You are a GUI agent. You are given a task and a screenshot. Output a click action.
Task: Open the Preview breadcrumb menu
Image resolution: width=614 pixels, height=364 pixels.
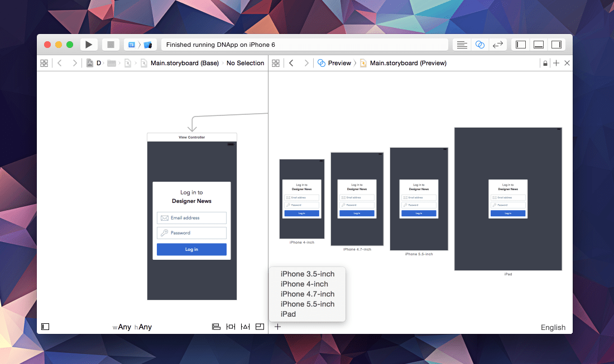[x=334, y=63]
